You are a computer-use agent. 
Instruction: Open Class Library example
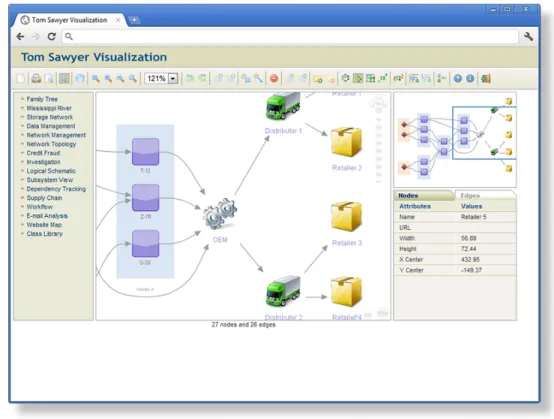[x=45, y=234]
